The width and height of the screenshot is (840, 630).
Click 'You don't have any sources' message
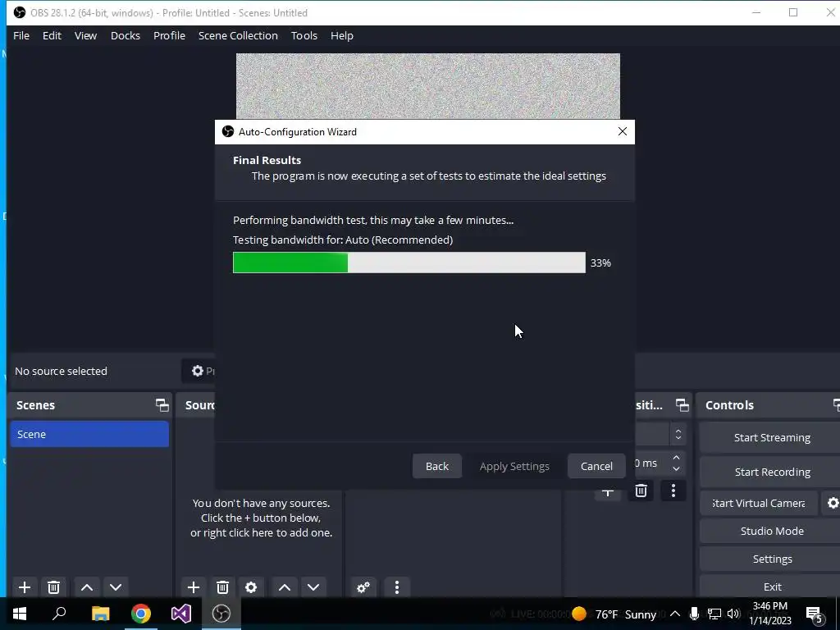coord(262,518)
